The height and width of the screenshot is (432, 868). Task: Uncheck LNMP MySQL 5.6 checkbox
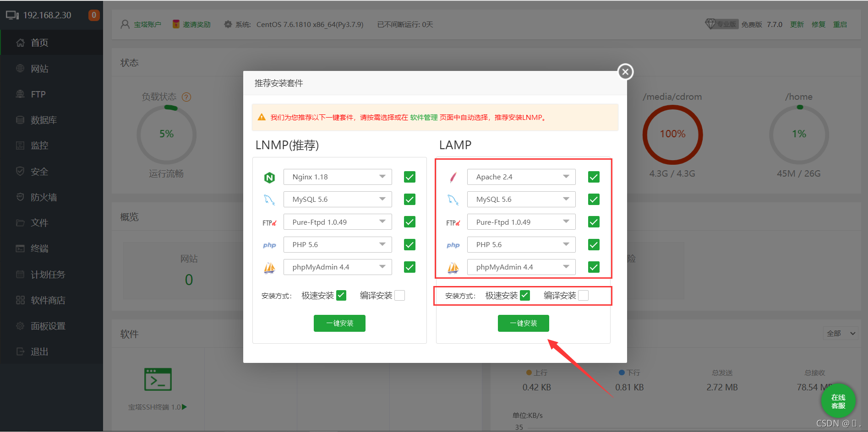[x=409, y=200]
